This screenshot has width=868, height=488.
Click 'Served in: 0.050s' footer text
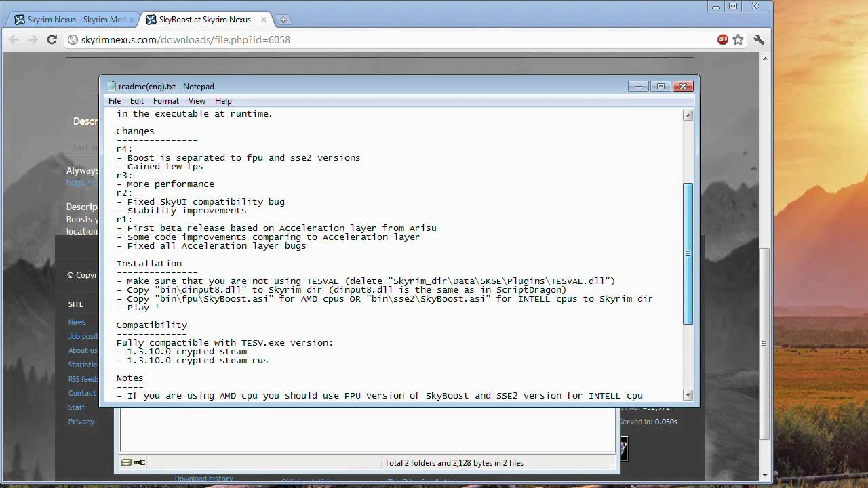click(649, 422)
